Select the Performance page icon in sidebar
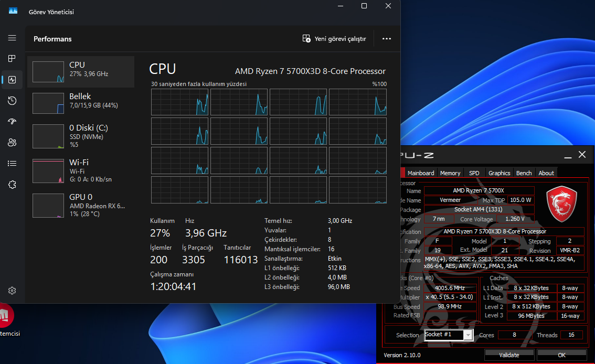Viewport: 595px width, 364px height. 12,80
